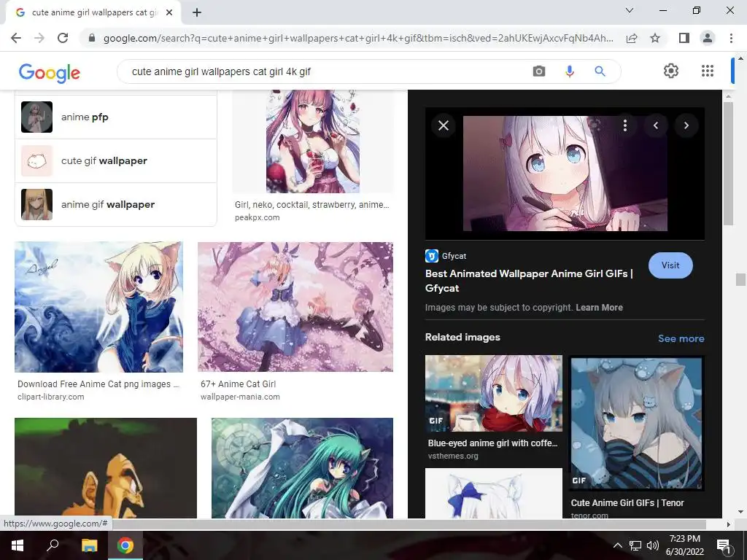
Task: Show hidden system tray icons
Action: pyautogui.click(x=617, y=545)
